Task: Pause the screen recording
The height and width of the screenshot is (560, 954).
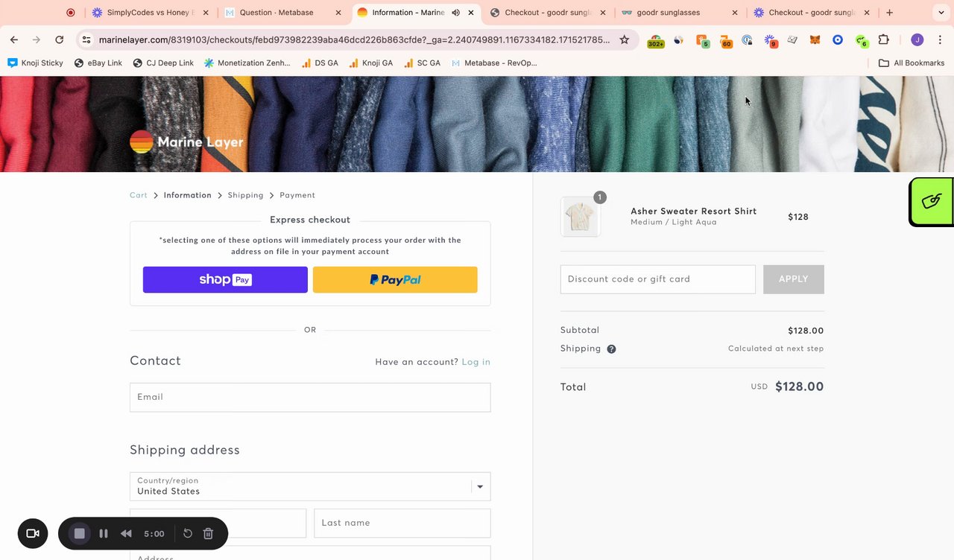Action: pos(104,533)
